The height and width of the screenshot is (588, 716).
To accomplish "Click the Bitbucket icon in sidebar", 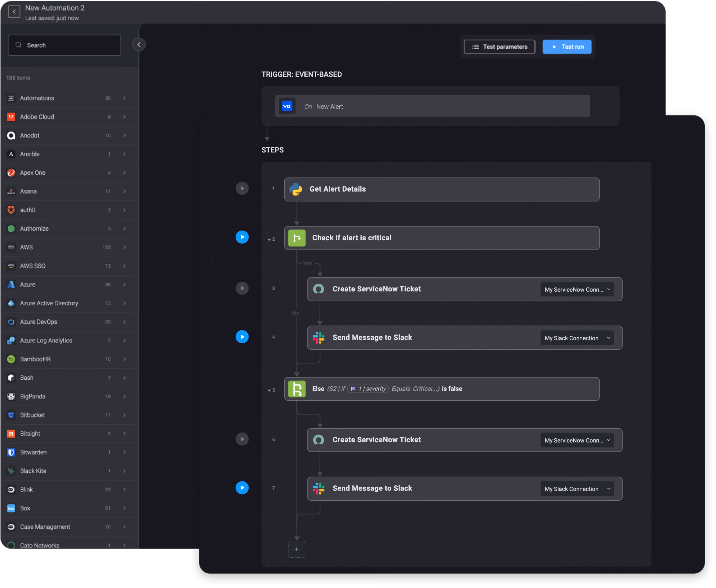I will click(x=11, y=415).
